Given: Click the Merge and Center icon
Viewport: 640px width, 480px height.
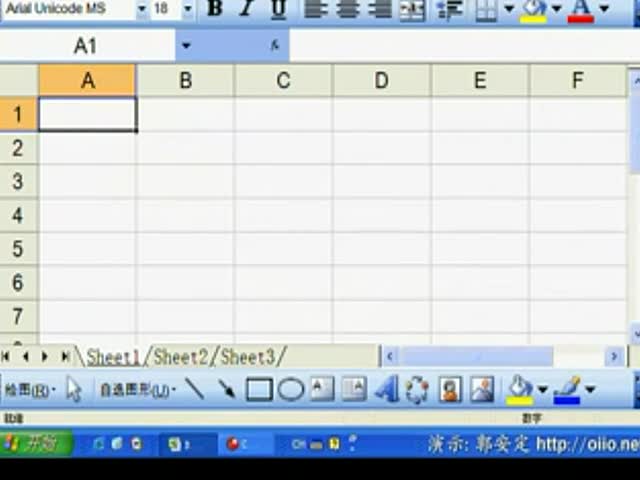Looking at the screenshot, I should (412, 10).
